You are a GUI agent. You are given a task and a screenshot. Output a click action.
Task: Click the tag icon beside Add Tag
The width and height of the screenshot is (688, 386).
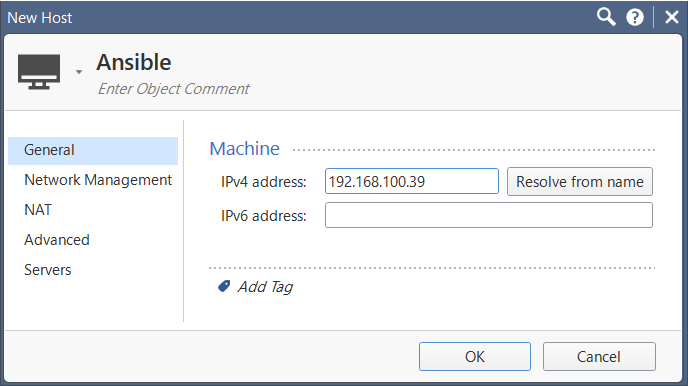pyautogui.click(x=224, y=286)
